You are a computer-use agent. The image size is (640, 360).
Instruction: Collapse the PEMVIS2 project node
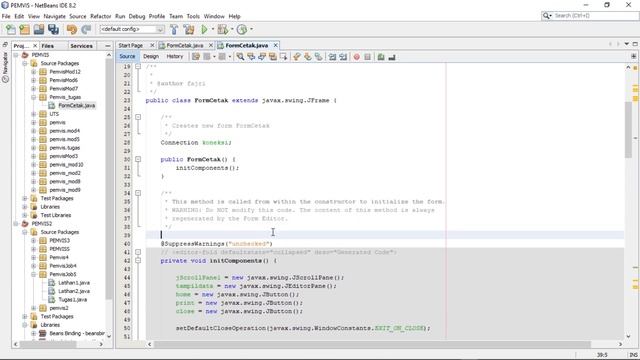coord(16,224)
